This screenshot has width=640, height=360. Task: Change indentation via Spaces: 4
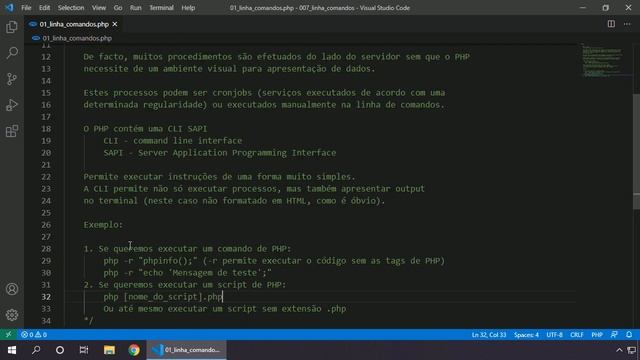click(x=526, y=335)
